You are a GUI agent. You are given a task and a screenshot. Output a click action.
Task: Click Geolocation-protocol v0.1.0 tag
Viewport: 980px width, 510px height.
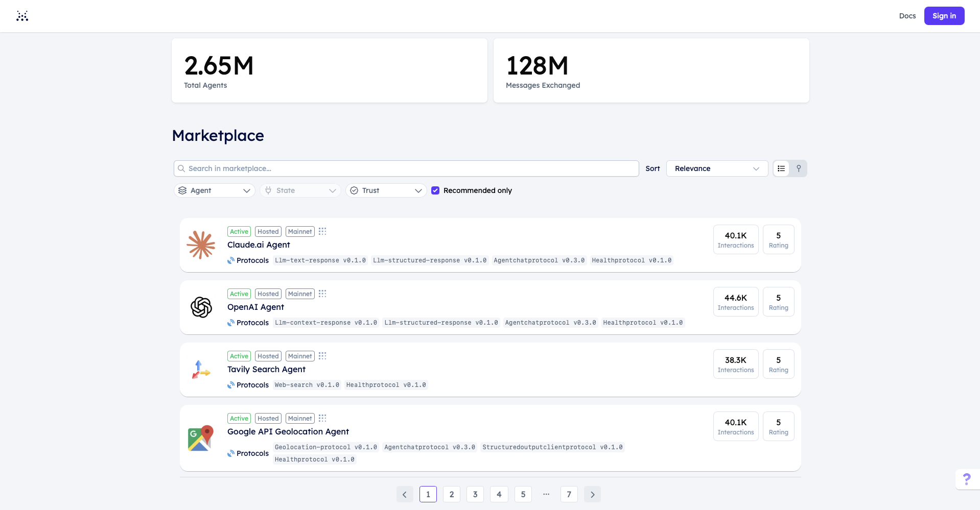pos(326,447)
